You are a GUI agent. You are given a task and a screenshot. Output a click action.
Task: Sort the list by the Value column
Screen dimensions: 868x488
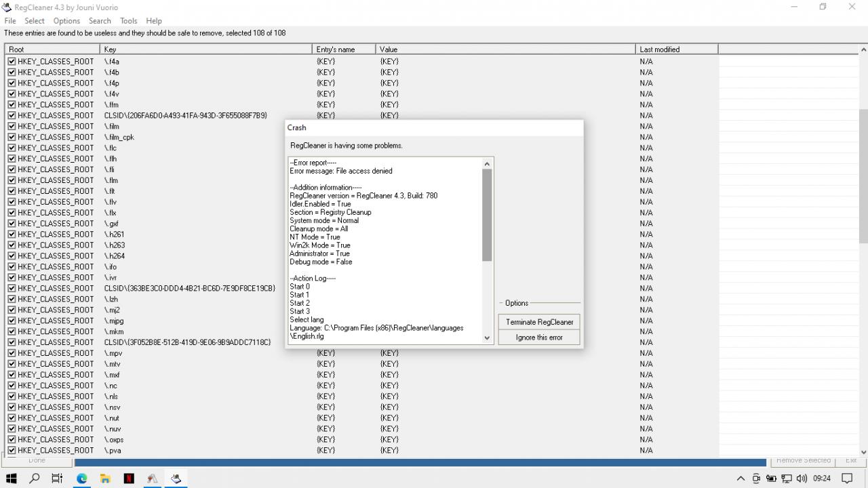[506, 49]
